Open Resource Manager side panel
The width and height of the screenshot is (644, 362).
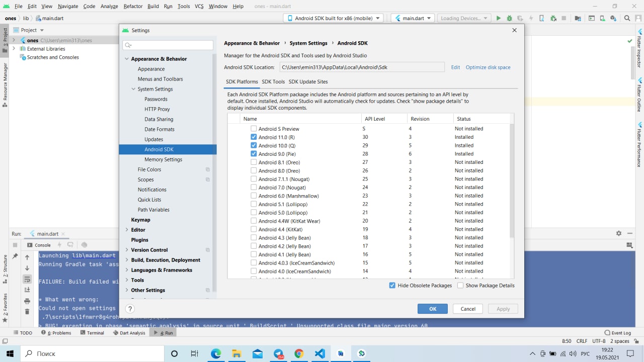5,85
